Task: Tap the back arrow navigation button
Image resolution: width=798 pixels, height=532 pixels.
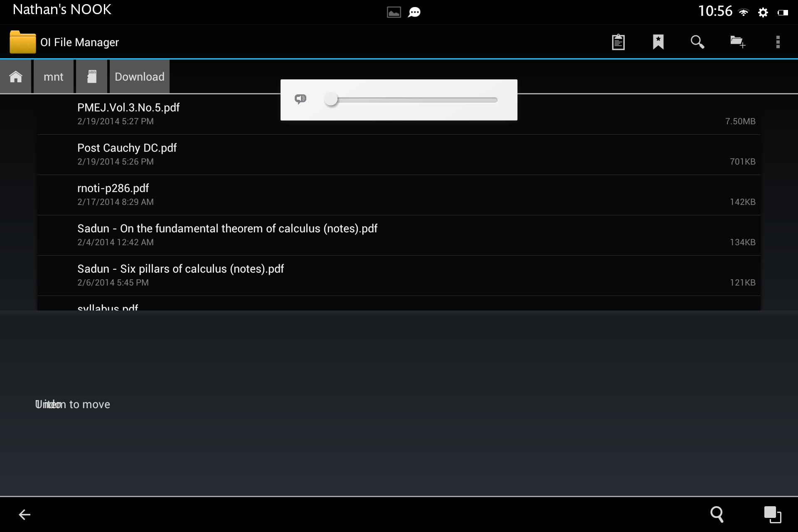Action: [24, 514]
